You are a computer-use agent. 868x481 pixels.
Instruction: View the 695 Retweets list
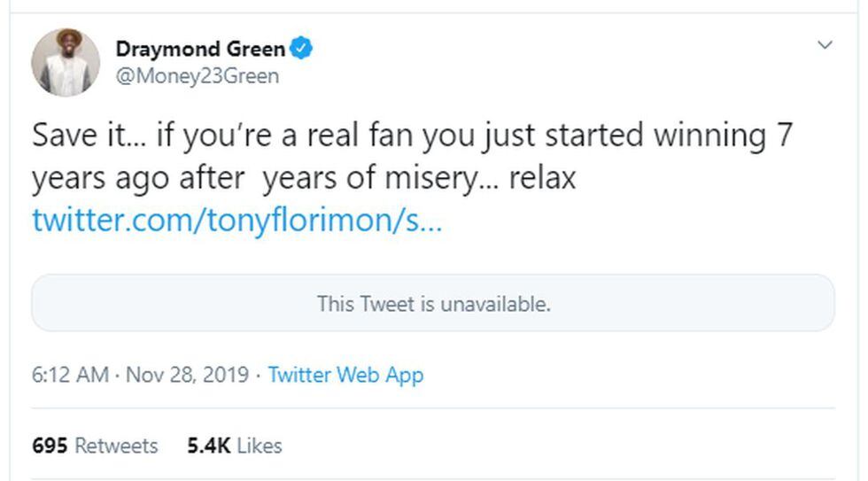point(95,446)
